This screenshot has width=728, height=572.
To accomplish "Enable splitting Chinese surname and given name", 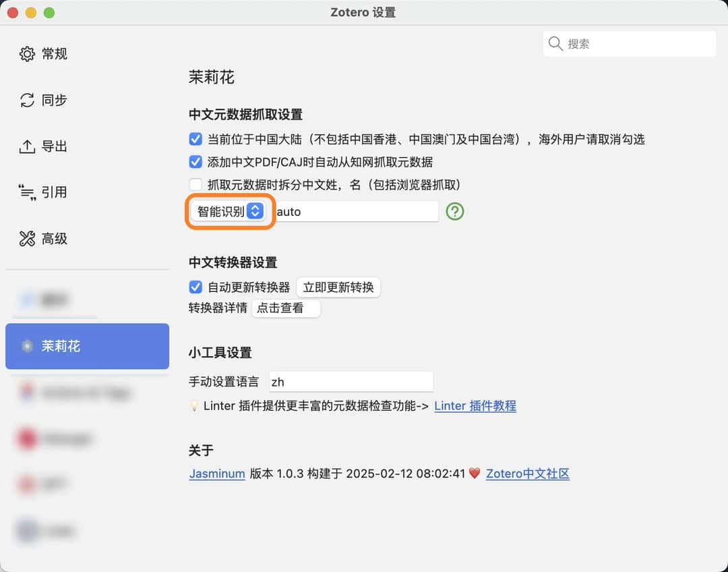I will [x=195, y=184].
